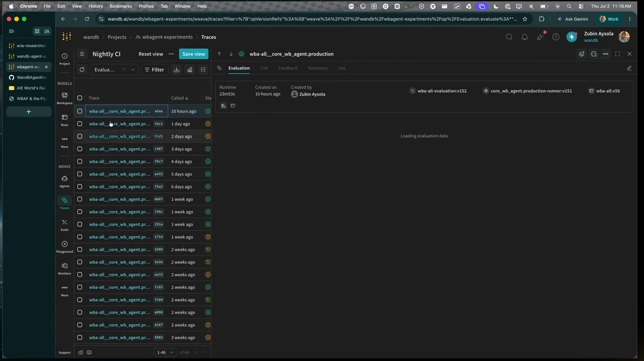
Task: Open the Weave Agents section
Action: [x=64, y=181]
